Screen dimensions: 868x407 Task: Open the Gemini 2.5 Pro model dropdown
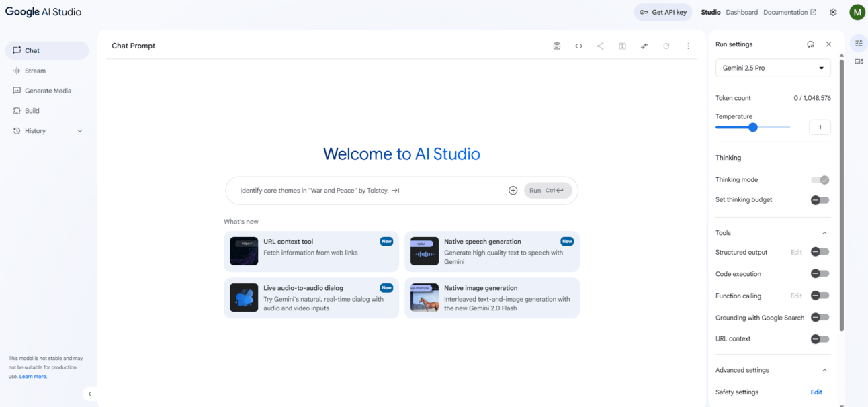tap(773, 68)
